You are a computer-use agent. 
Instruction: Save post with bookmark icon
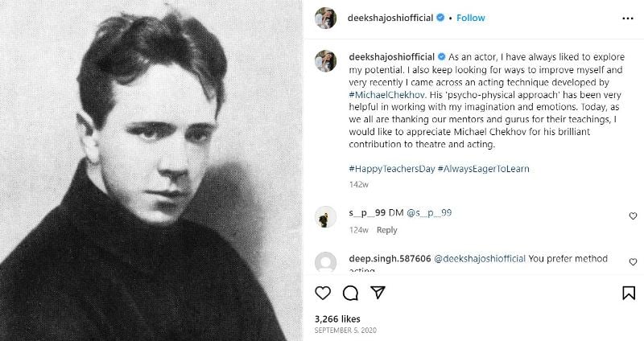[630, 293]
